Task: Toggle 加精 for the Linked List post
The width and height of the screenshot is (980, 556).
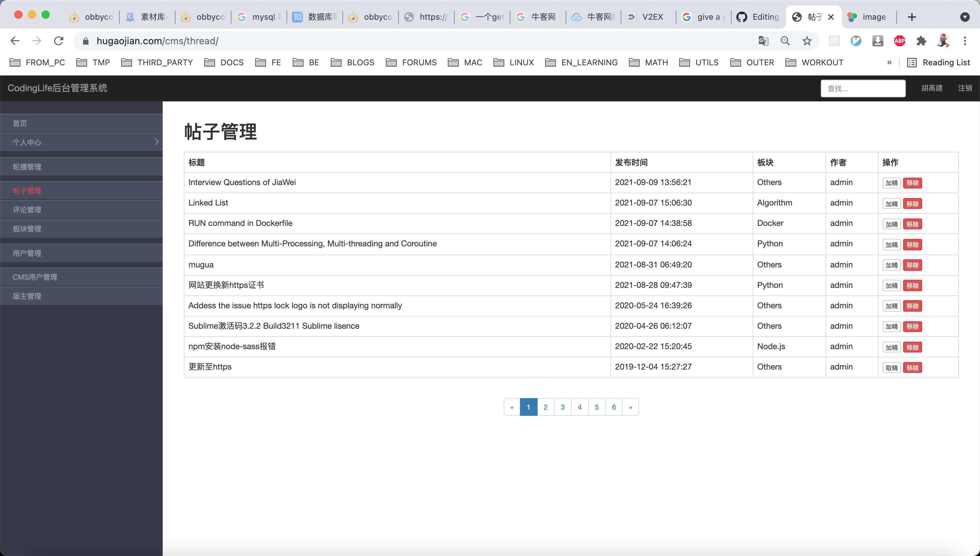Action: [x=892, y=203]
